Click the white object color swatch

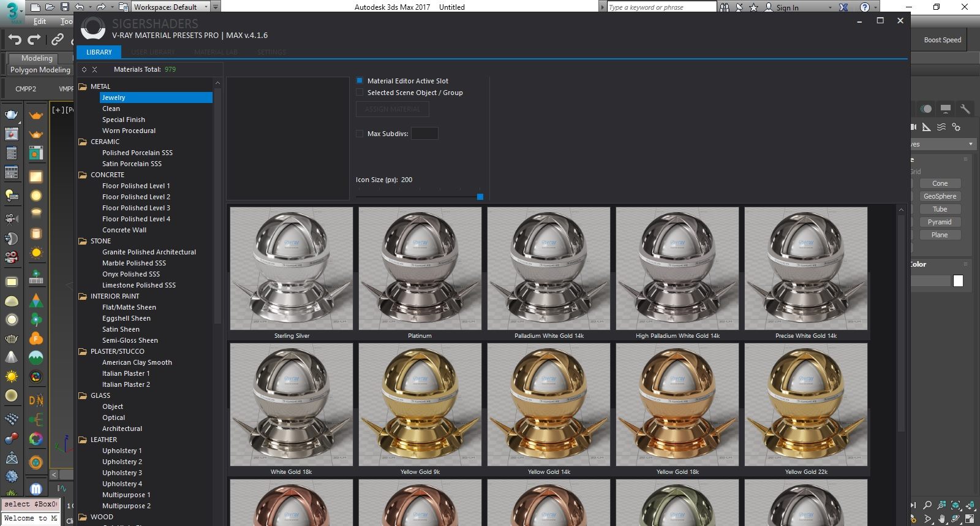959,281
